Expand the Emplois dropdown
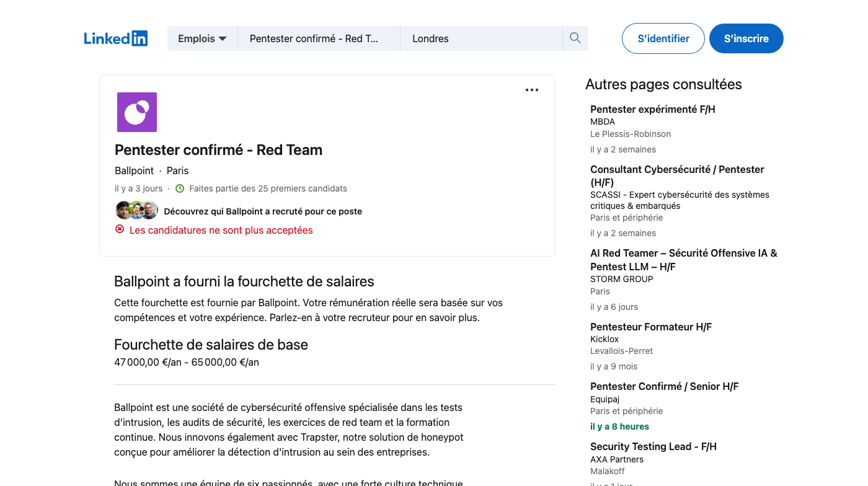The width and height of the screenshot is (868, 486). [x=203, y=38]
